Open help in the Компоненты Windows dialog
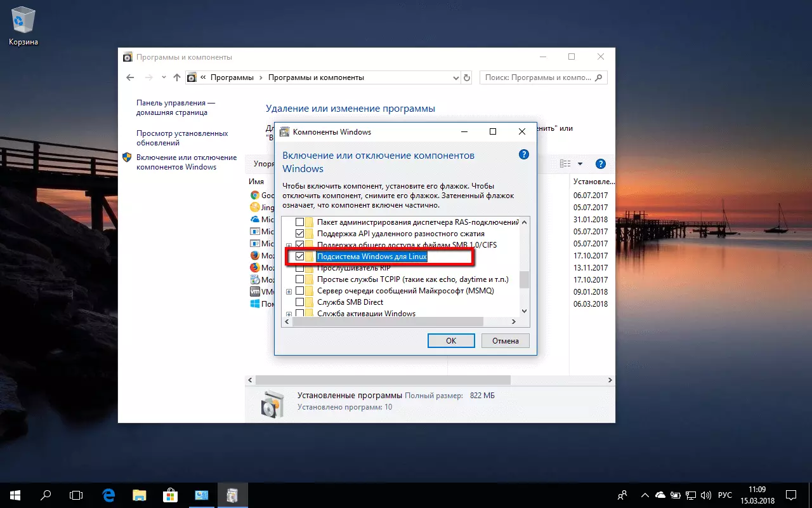Viewport: 812px width, 508px height. pyautogui.click(x=523, y=154)
